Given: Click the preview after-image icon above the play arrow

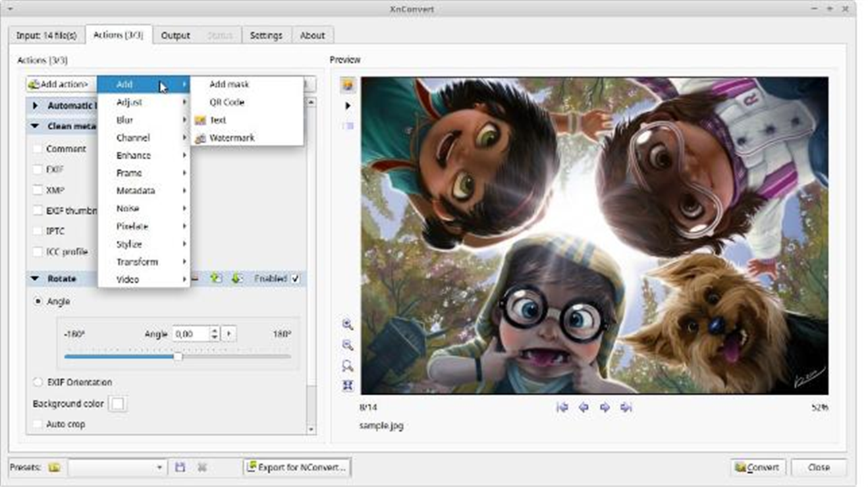Looking at the screenshot, I should coord(348,85).
